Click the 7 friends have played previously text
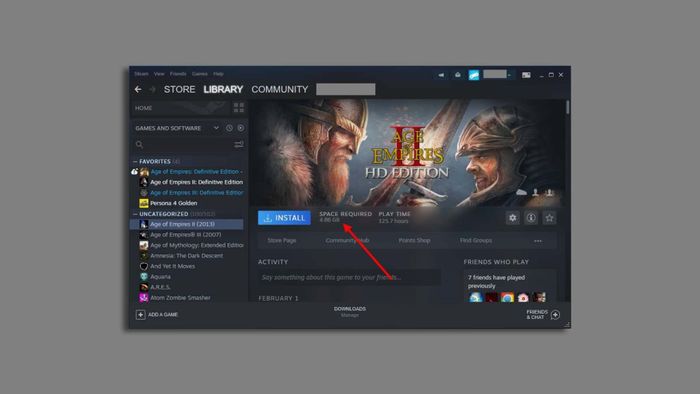The height and width of the screenshot is (394, 700). [496, 282]
